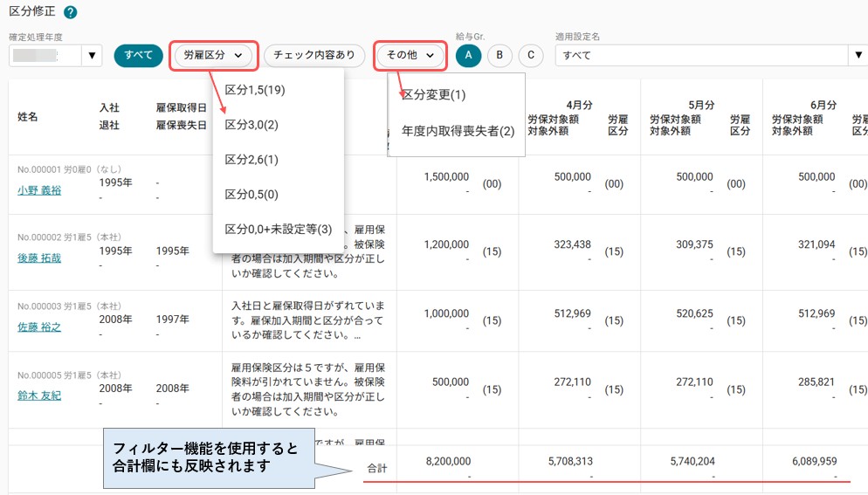Expand the その他 filter dropdown

tap(410, 55)
